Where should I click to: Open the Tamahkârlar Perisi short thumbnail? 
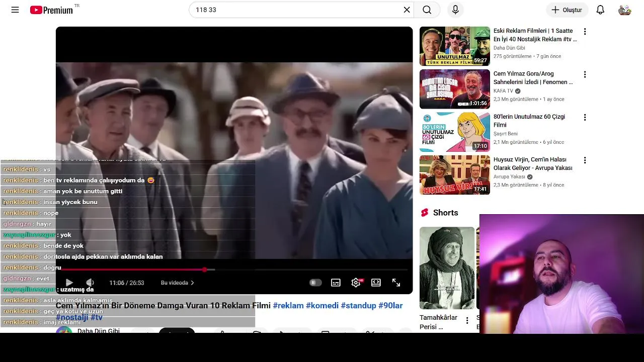(x=447, y=268)
